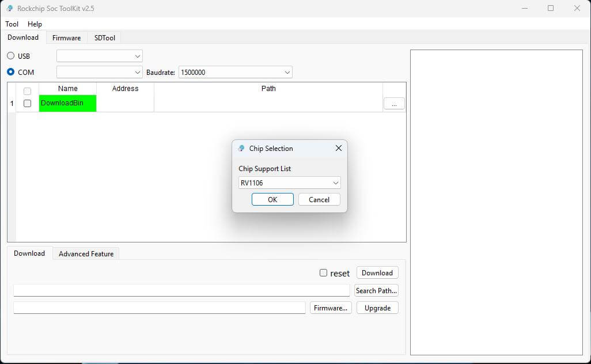Click the Upgrade button
This screenshot has width=591, height=364.
tap(377, 308)
